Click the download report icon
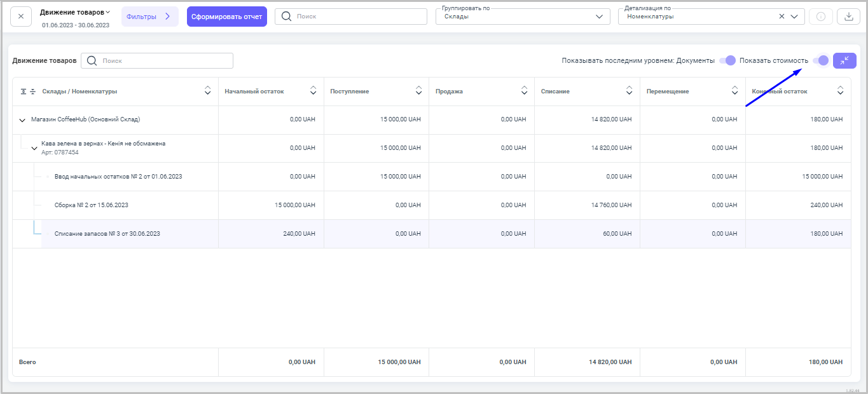 click(x=848, y=17)
